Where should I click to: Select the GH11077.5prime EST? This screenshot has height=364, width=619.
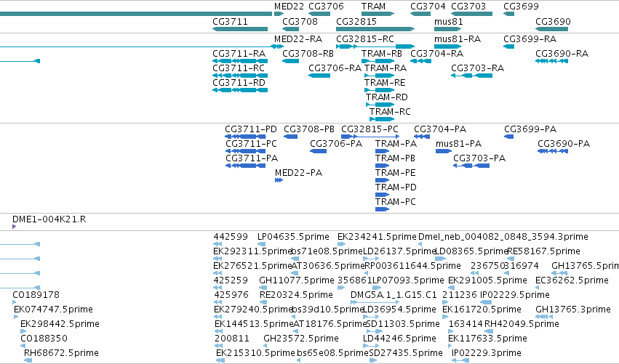pyautogui.click(x=263, y=288)
